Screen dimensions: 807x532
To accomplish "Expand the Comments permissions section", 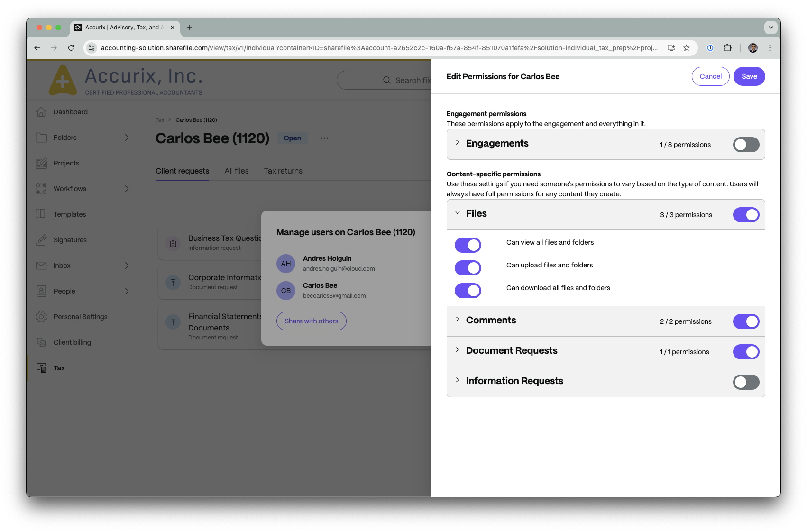I will tap(458, 320).
